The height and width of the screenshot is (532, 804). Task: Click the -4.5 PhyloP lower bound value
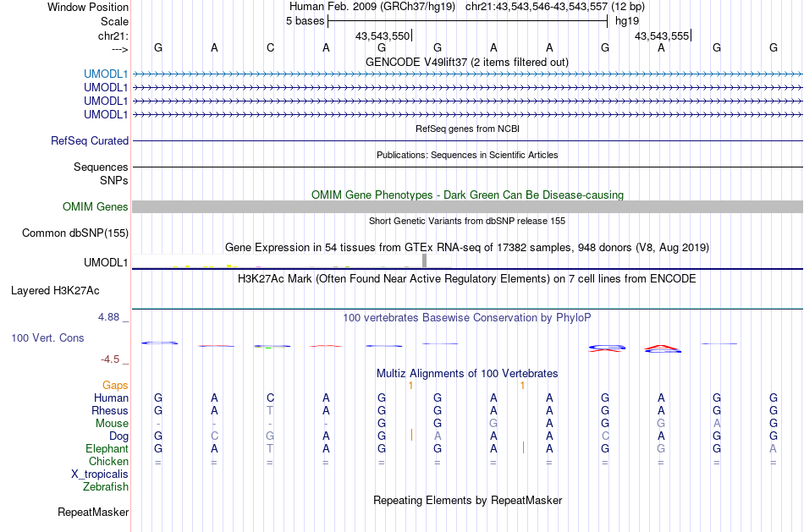pyautogui.click(x=110, y=359)
